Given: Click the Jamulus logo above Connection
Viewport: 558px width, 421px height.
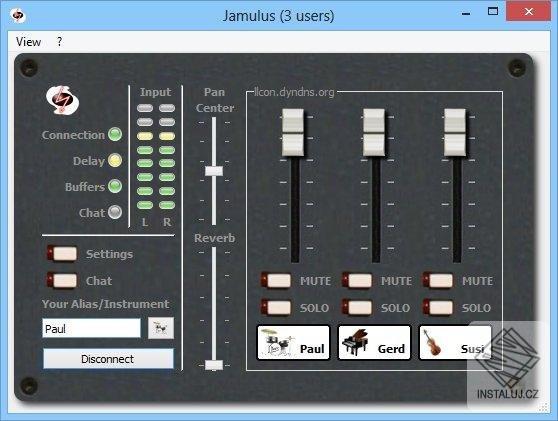Looking at the screenshot, I should click(x=62, y=100).
